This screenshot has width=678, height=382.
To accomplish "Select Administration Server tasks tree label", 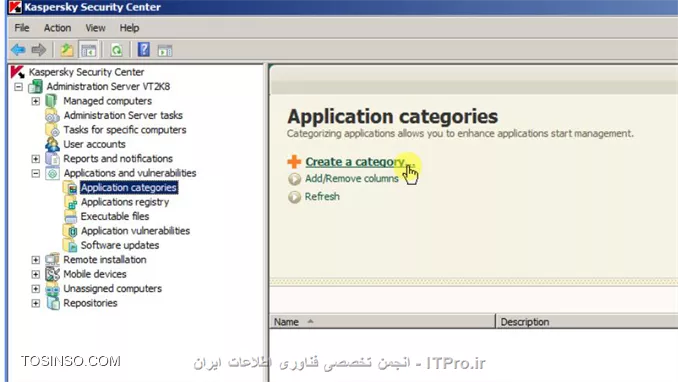I will tap(123, 116).
